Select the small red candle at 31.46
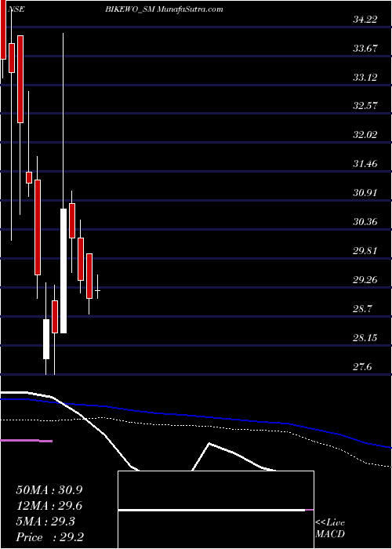The image size is (392, 549). [29, 177]
